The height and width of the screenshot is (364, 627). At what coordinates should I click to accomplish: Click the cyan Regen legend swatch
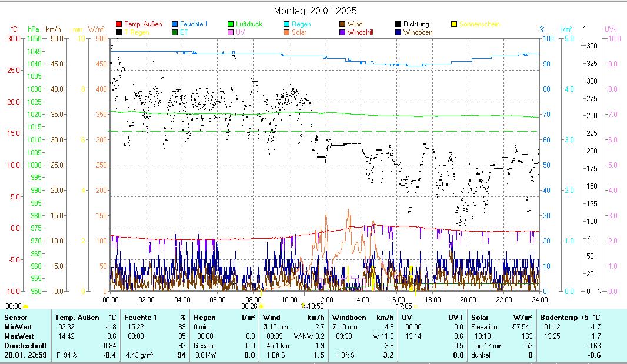pos(286,24)
